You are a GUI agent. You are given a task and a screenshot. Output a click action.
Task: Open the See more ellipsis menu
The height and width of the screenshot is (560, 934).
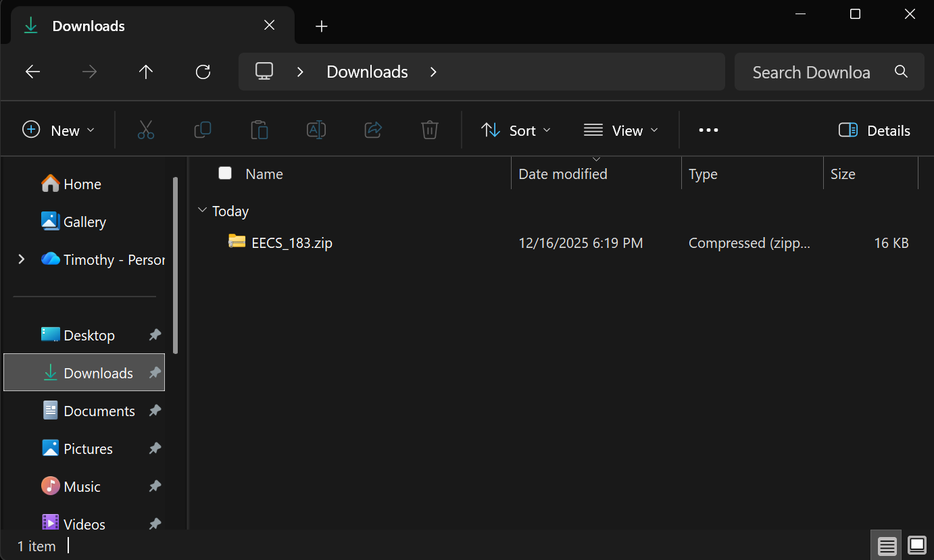click(708, 130)
